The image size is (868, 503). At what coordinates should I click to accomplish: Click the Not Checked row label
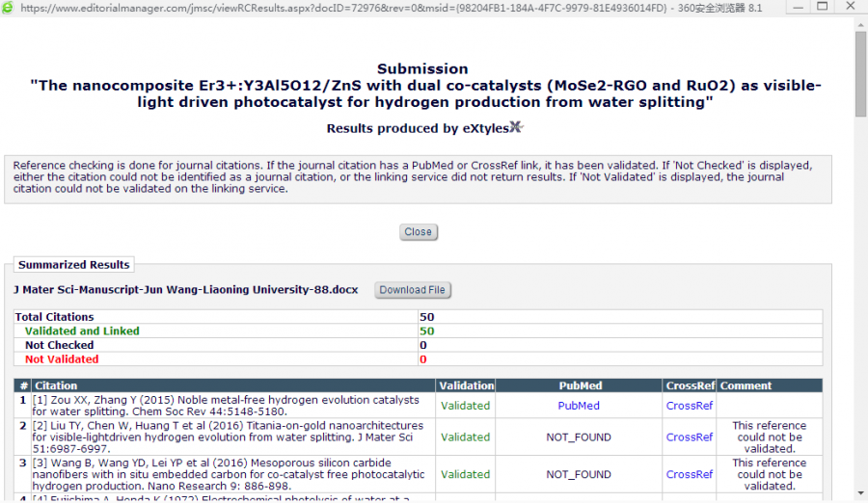pos(59,345)
